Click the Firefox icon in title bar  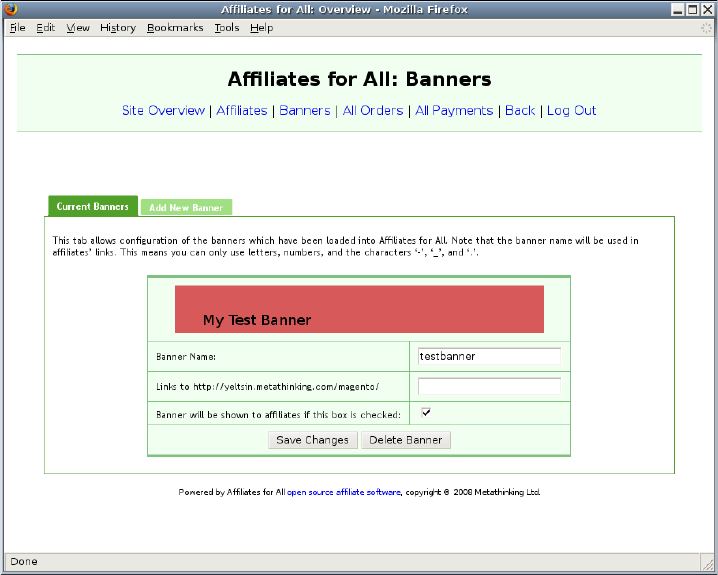(x=11, y=9)
